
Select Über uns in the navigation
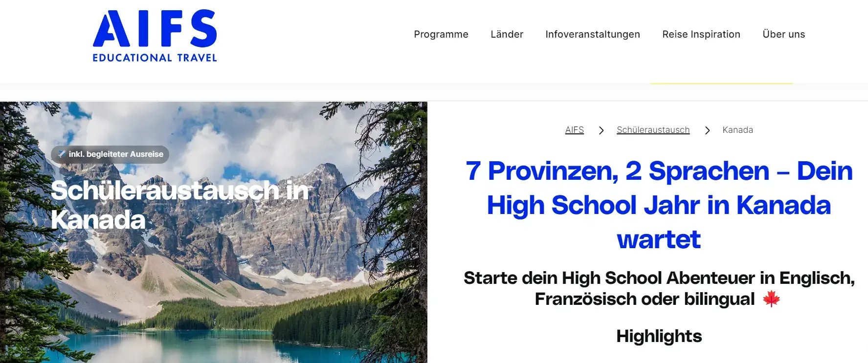point(784,34)
